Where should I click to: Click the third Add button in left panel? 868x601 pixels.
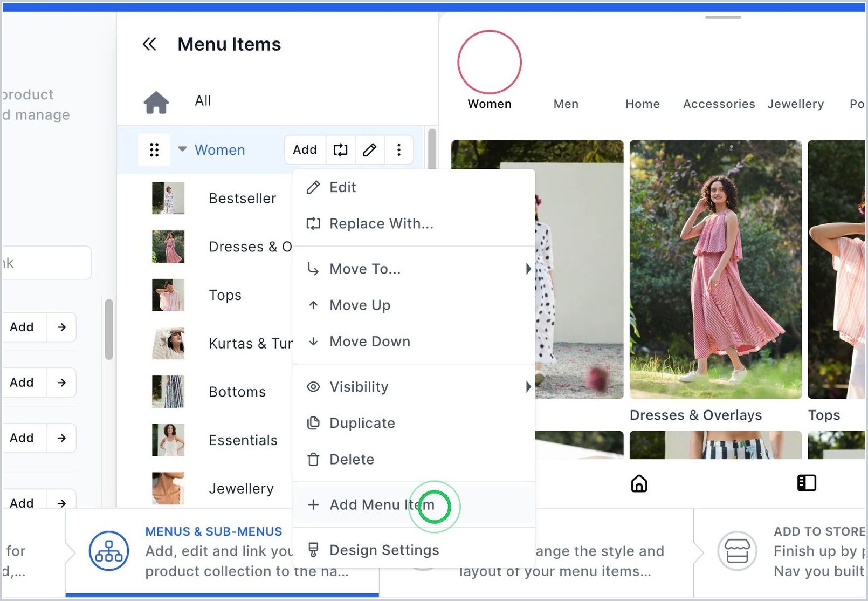22,438
